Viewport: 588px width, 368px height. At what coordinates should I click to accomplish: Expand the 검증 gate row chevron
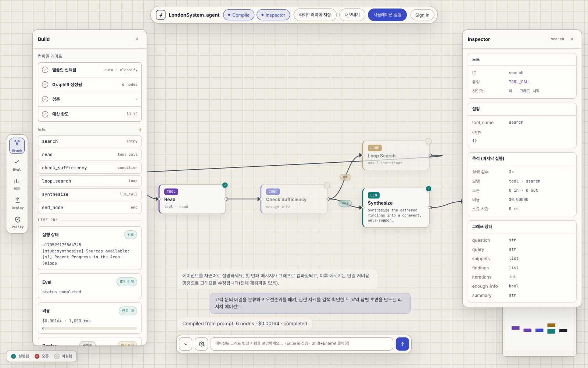pyautogui.click(x=136, y=99)
